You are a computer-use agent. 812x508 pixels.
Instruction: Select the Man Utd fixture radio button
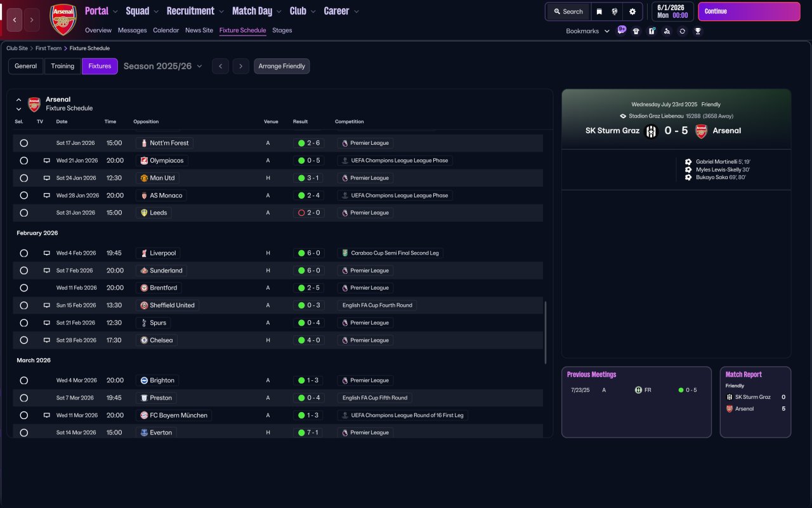point(23,178)
